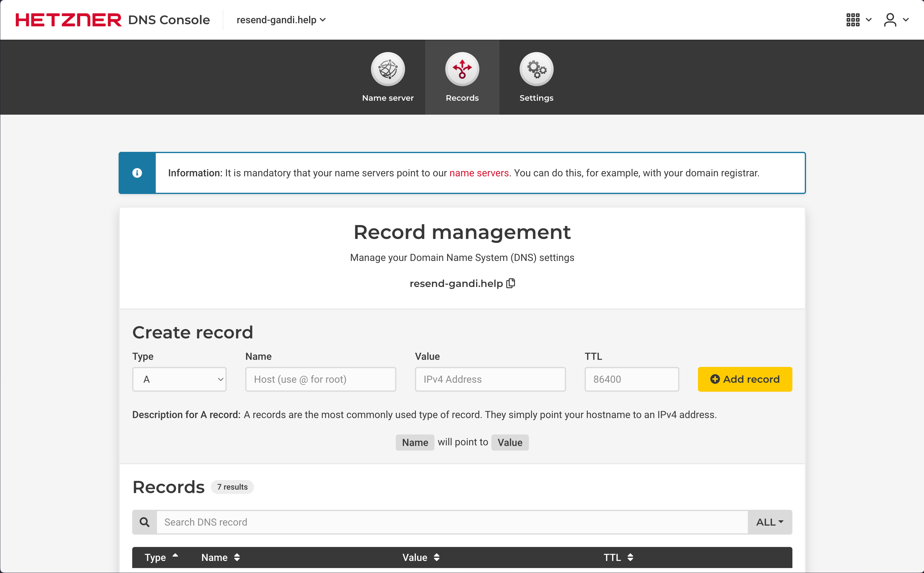Open the ALL record filter dropdown
The image size is (924, 573).
click(769, 522)
